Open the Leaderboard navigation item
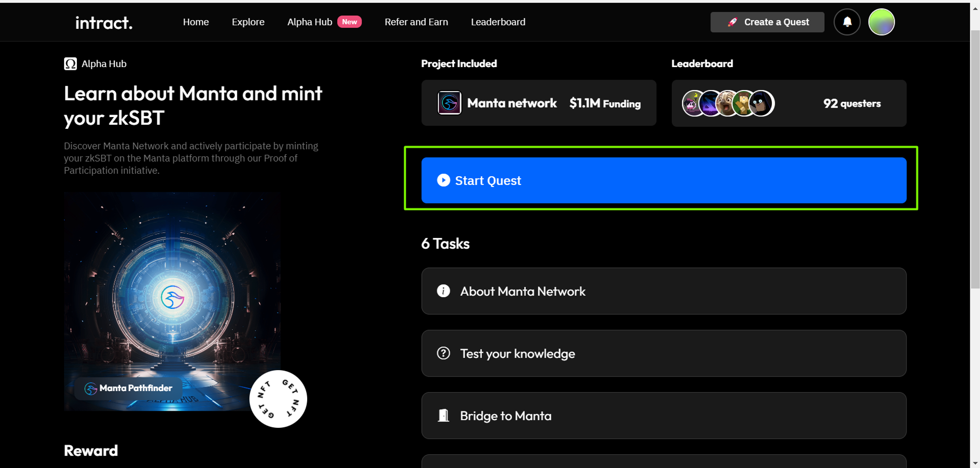This screenshot has width=980, height=468. pos(498,22)
